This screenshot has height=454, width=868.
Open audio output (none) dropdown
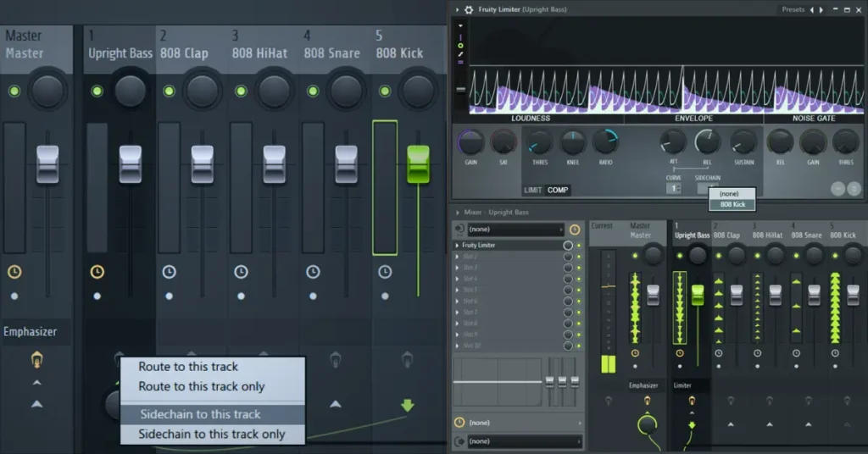tap(524, 441)
